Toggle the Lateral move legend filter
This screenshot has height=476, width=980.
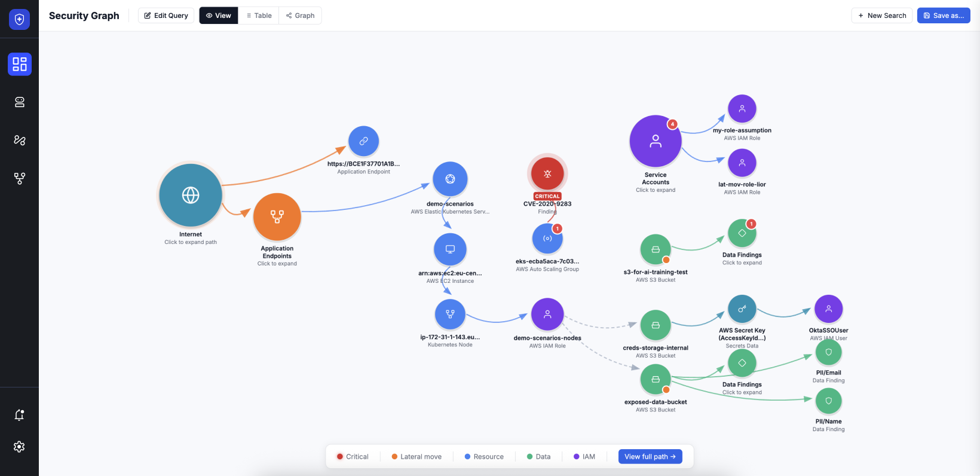coord(416,456)
